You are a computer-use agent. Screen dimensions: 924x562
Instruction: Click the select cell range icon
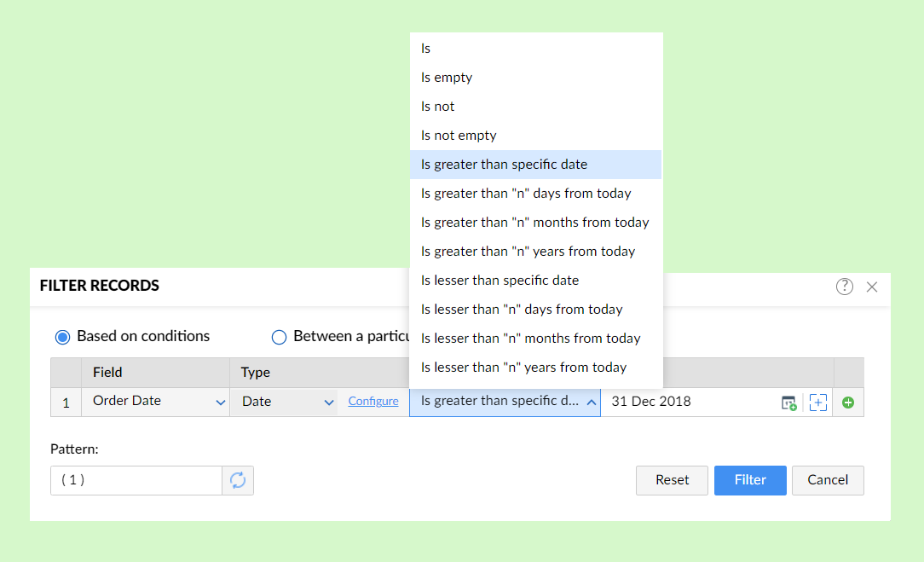(818, 403)
